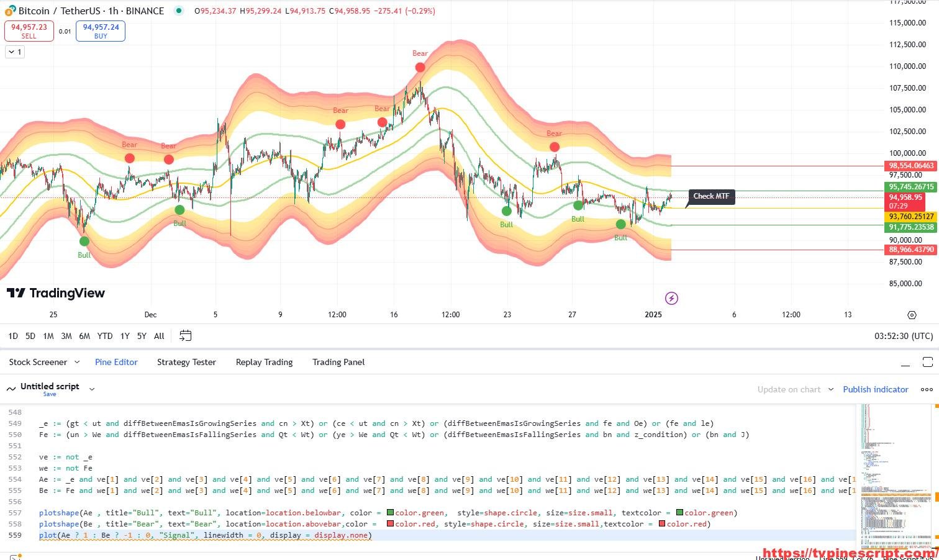The image size is (939, 560).
Task: Open the three-dot more options menu
Action: (927, 389)
